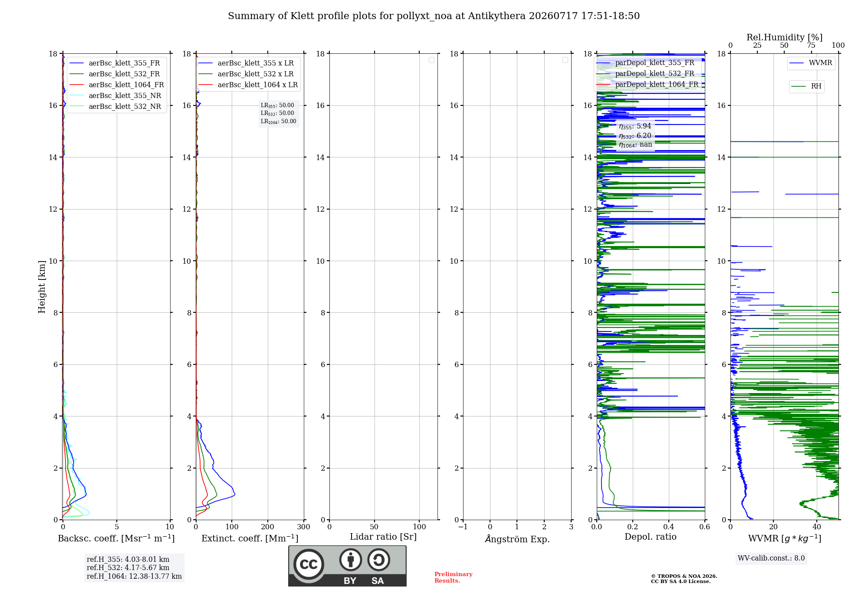The width and height of the screenshot is (868, 590).
Task: Click the empty legend box in Lidar ratio panel
Action: tap(431, 60)
